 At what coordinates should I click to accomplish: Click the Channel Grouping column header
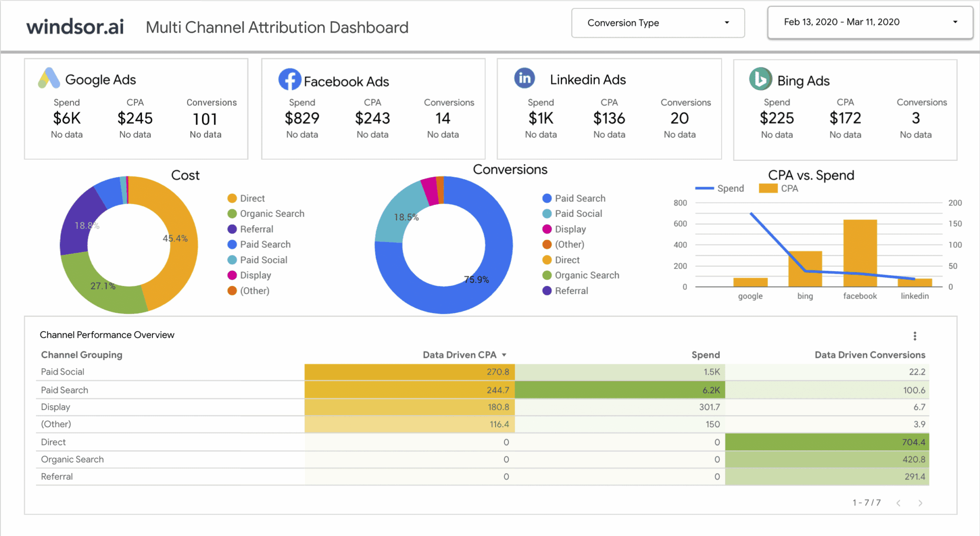coord(82,354)
